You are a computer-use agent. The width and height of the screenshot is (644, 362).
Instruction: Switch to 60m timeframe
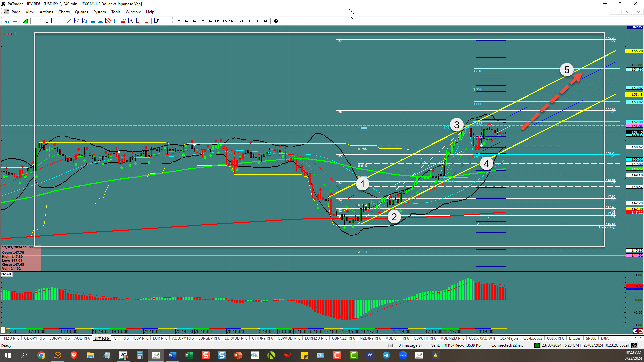(224, 21)
